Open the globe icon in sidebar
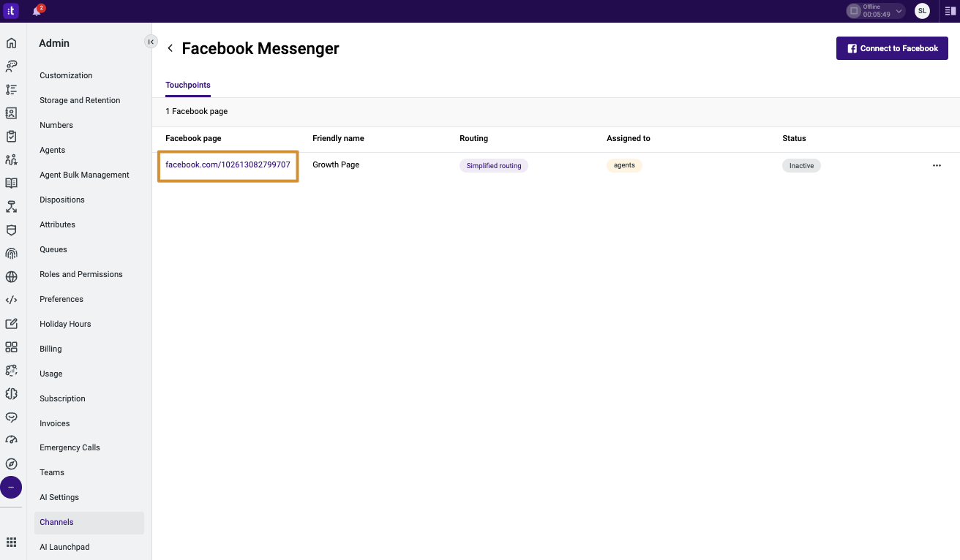Screen dimensions: 960x560 (x=11, y=277)
